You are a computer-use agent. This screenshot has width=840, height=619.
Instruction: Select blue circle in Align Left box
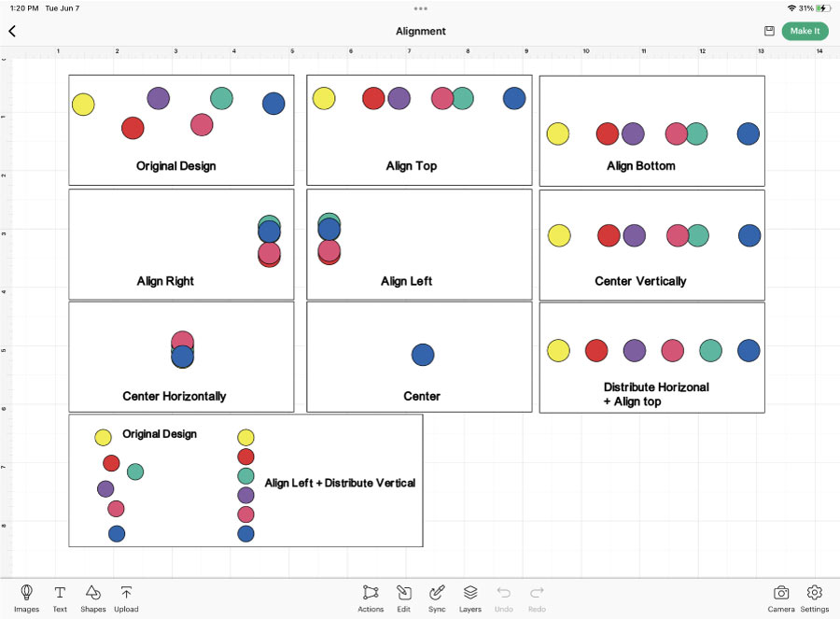pyautogui.click(x=329, y=230)
